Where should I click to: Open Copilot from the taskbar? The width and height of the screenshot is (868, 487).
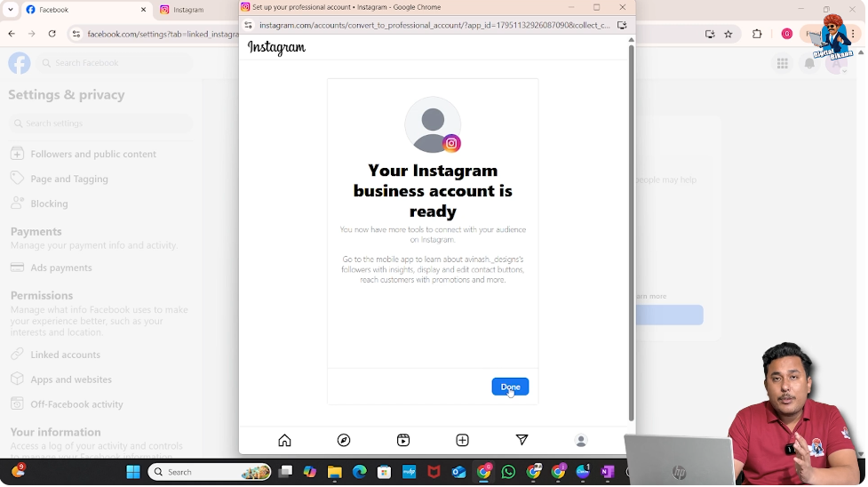(x=311, y=473)
